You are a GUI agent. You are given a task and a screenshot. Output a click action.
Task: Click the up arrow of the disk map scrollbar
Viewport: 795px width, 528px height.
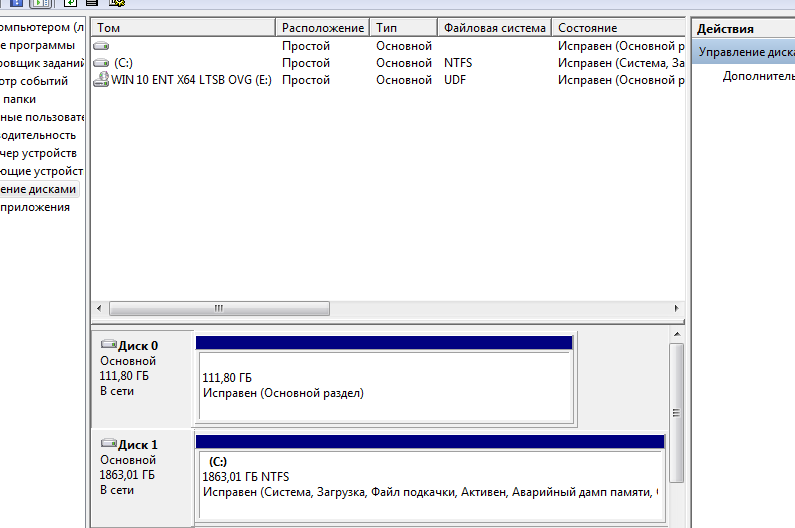pyautogui.click(x=677, y=335)
